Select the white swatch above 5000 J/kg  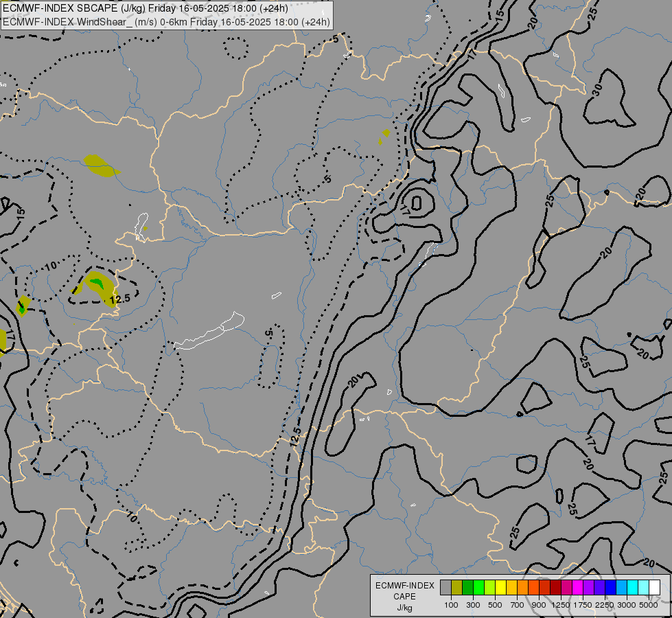click(x=654, y=587)
